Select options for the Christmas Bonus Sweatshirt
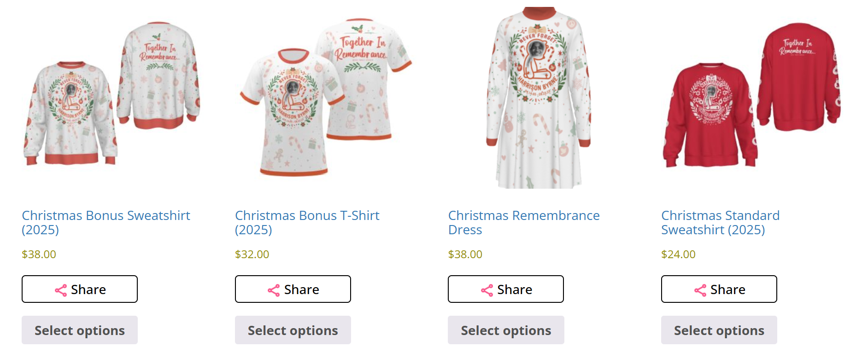 point(80,330)
